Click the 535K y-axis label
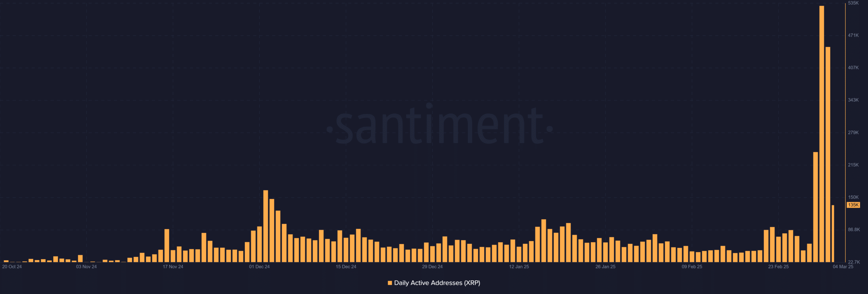Viewport: 868px width, 294px height. tap(853, 3)
